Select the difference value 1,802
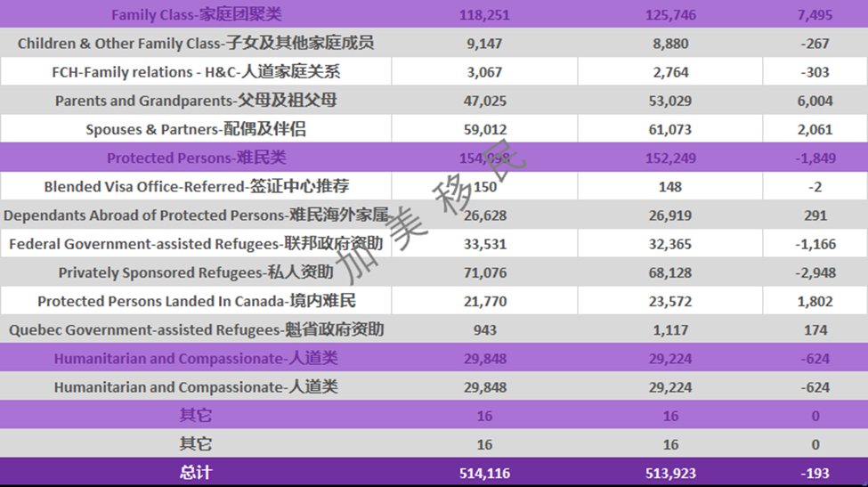This screenshot has width=868, height=487. (815, 302)
